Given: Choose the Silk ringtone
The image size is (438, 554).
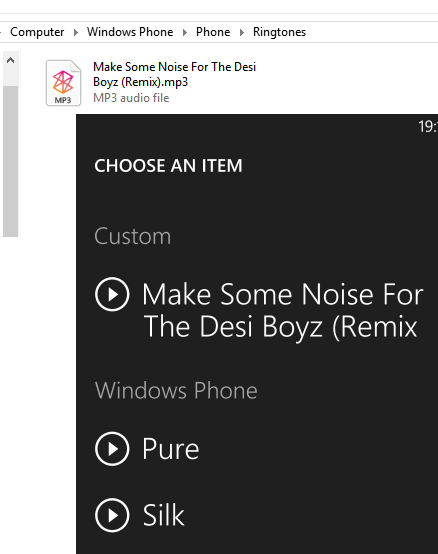Looking at the screenshot, I should [x=163, y=515].
